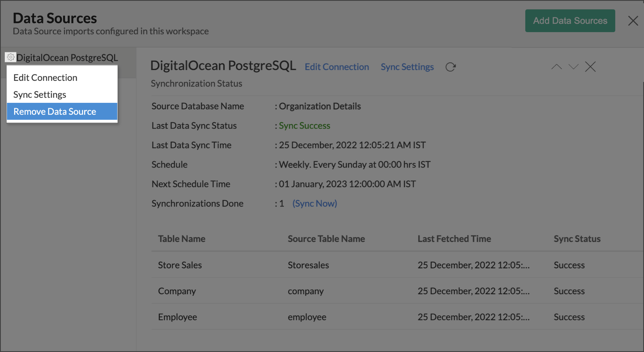The image size is (644, 352).
Task: Click the Last Fetched Time column header
Action: coord(454,239)
